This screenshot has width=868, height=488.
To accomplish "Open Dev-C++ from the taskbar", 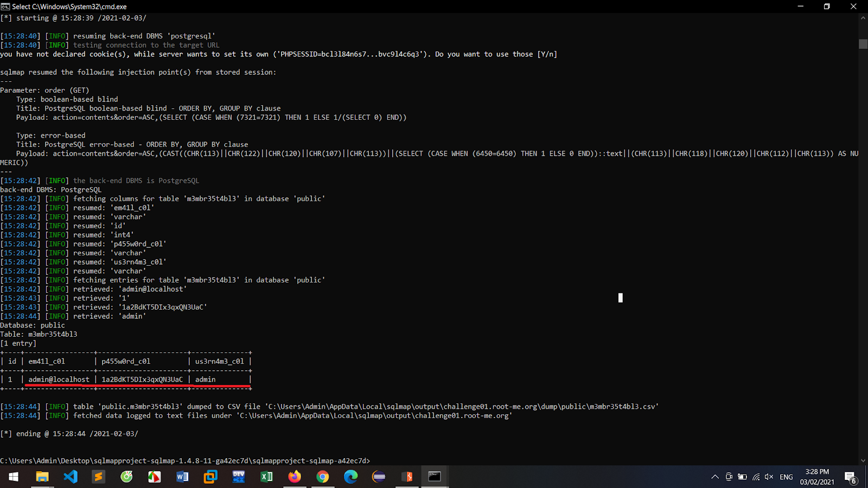I will pyautogui.click(x=239, y=477).
